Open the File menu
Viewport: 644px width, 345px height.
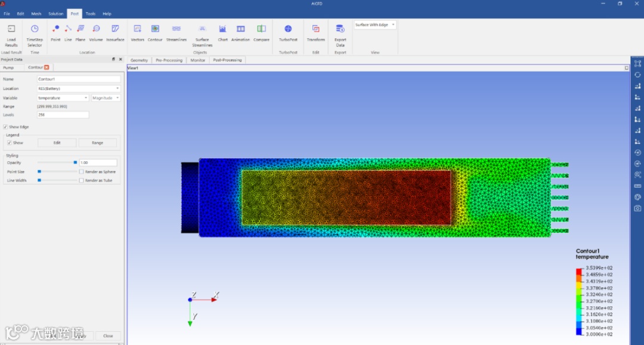point(7,14)
